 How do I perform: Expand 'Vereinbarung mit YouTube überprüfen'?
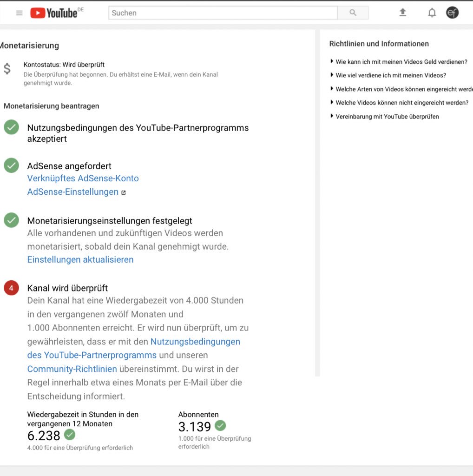pyautogui.click(x=384, y=117)
